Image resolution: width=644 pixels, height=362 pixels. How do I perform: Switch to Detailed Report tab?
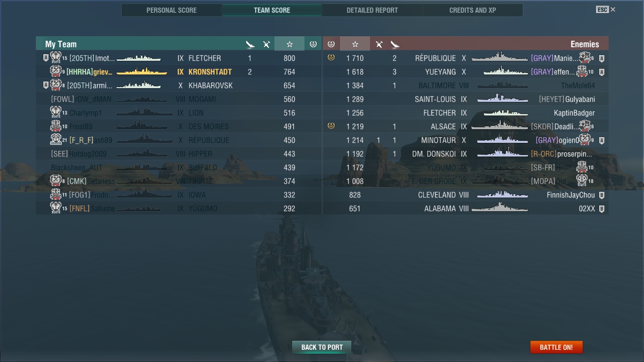click(372, 10)
